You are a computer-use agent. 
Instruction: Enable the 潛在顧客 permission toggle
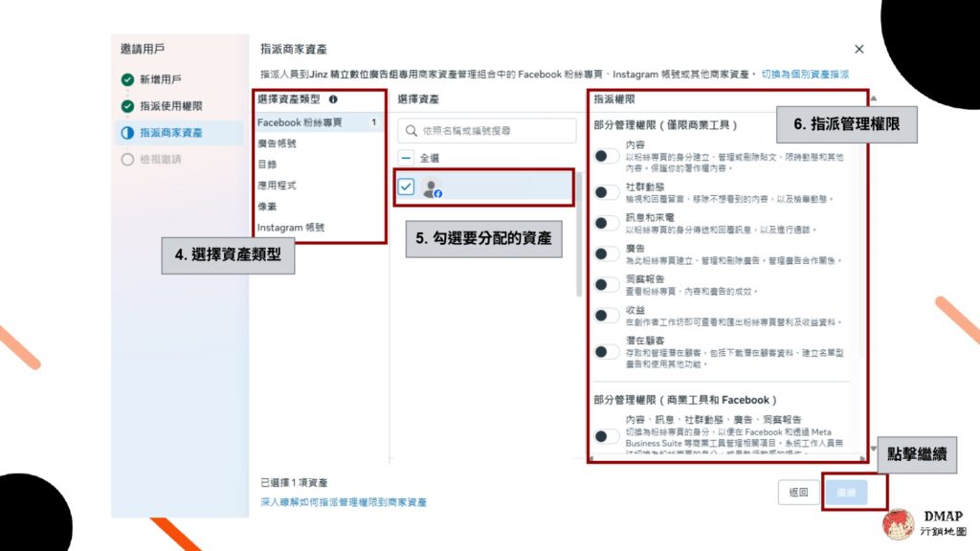click(x=606, y=352)
